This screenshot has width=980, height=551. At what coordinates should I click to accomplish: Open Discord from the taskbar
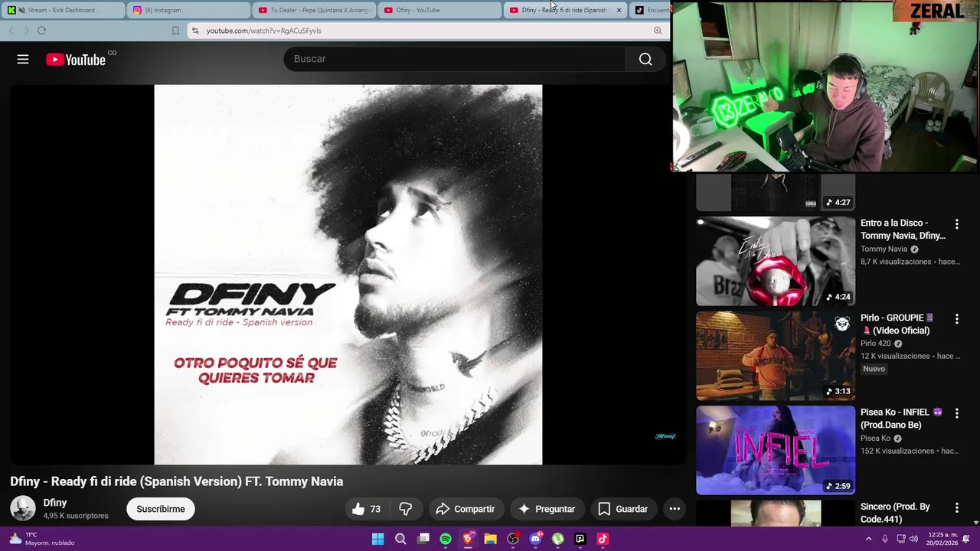(535, 539)
